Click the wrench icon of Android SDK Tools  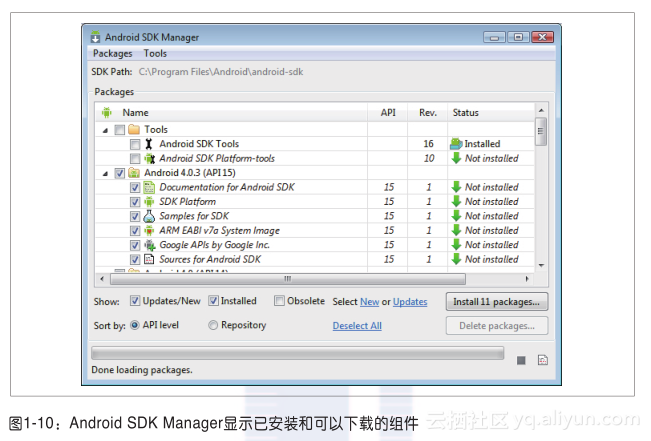tap(149, 144)
